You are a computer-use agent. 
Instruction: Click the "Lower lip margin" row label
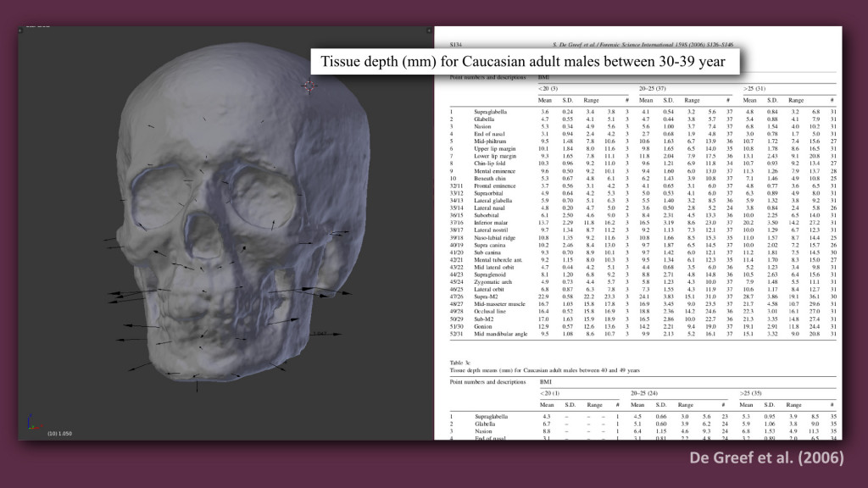(495, 156)
